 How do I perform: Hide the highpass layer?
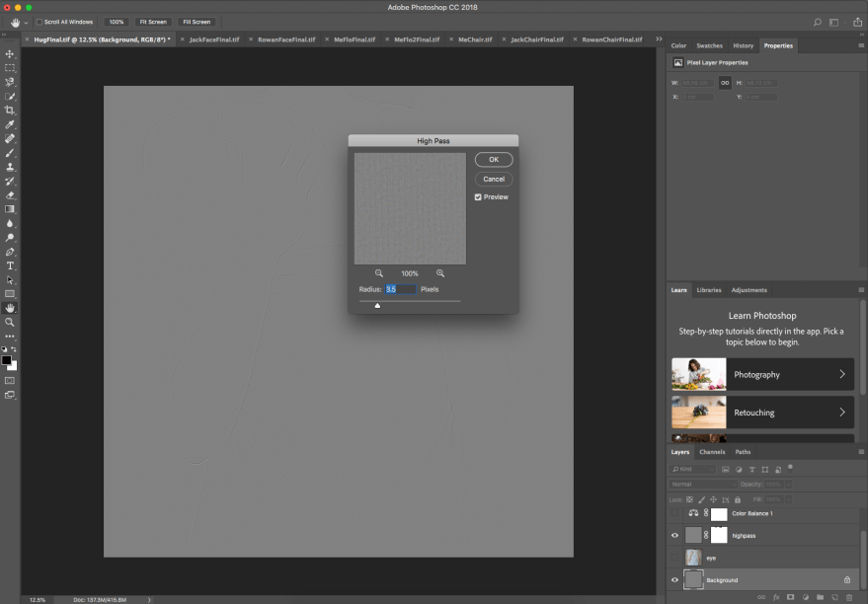(674, 534)
